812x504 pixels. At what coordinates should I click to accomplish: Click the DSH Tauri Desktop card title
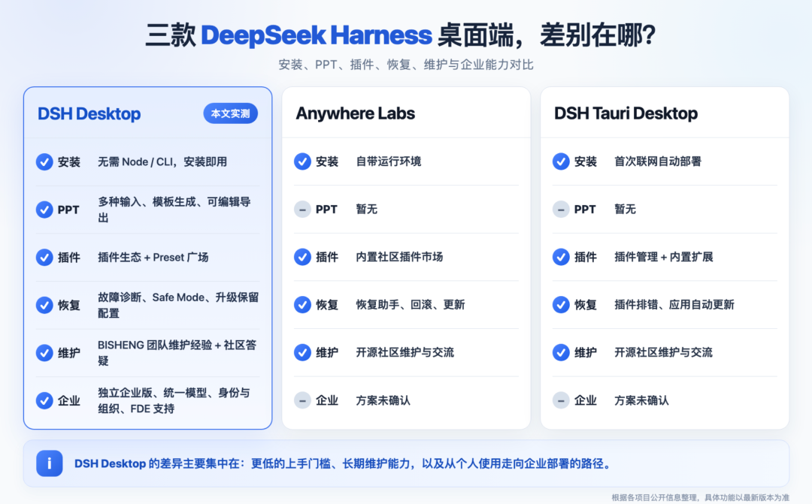(626, 113)
